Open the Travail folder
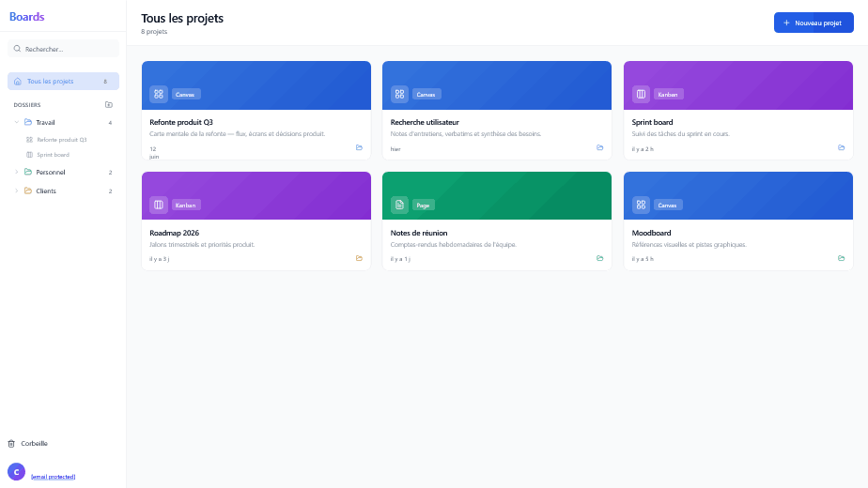This screenshot has height=488, width=868. coord(63,122)
